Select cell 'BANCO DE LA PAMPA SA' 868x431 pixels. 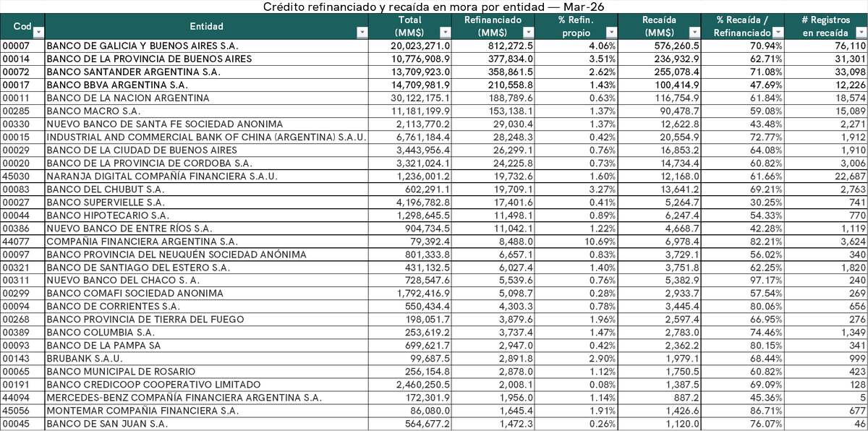pyautogui.click(x=207, y=346)
